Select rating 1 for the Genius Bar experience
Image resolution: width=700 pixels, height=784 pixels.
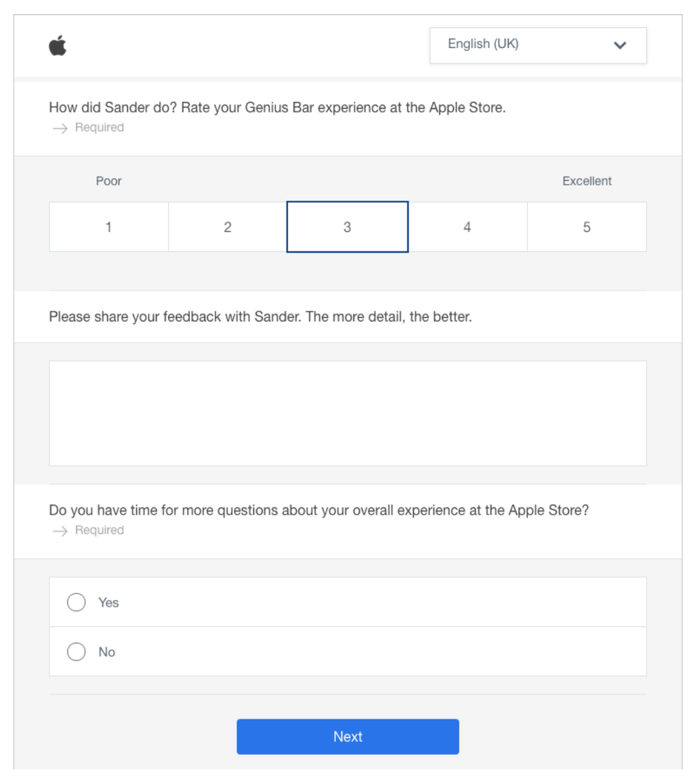click(x=109, y=227)
